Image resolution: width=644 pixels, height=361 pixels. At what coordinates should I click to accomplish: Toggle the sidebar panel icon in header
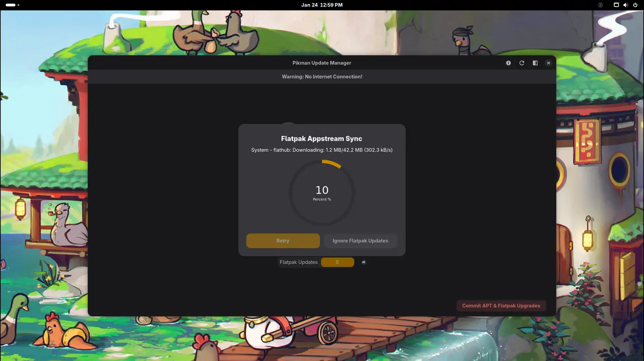[535, 63]
